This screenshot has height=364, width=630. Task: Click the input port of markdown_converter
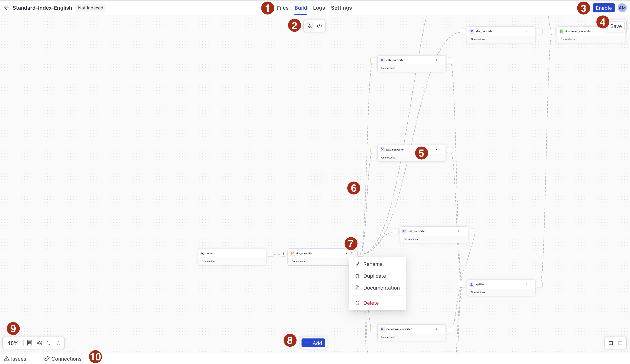[373, 330]
